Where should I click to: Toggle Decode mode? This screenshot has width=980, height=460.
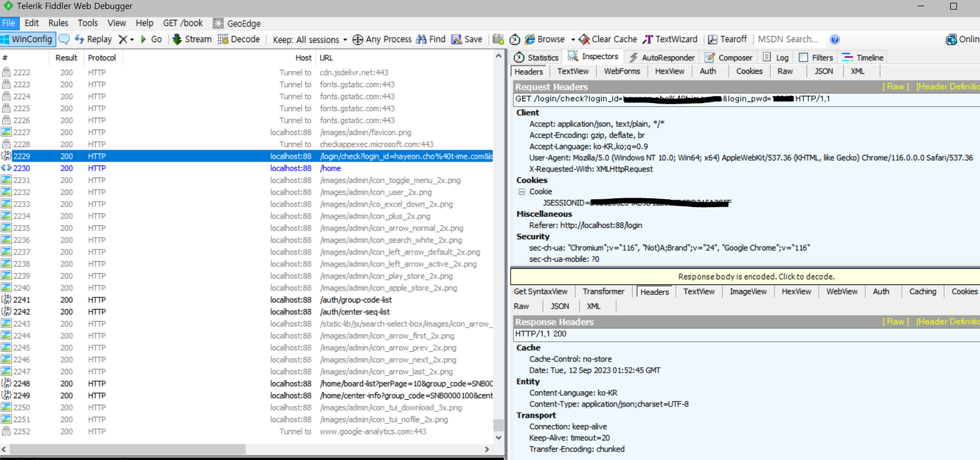pos(239,39)
